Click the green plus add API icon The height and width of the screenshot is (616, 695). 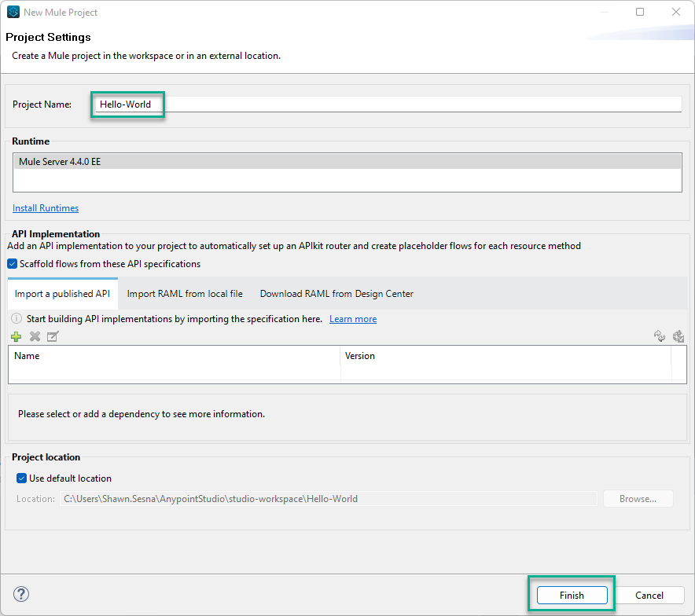(16, 336)
